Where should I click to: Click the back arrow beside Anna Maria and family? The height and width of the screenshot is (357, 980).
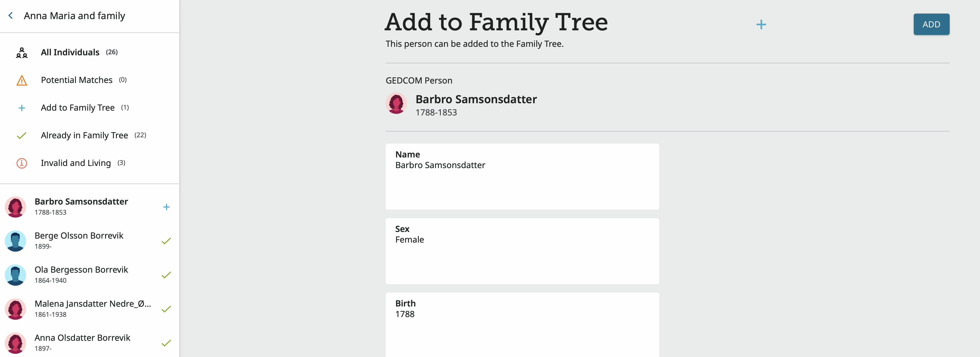pyautogui.click(x=11, y=16)
